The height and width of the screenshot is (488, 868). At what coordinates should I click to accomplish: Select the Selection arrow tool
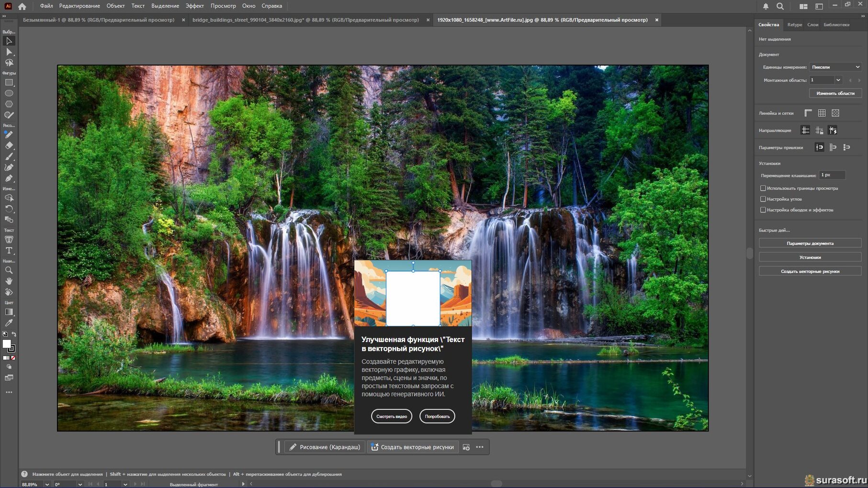(9, 41)
